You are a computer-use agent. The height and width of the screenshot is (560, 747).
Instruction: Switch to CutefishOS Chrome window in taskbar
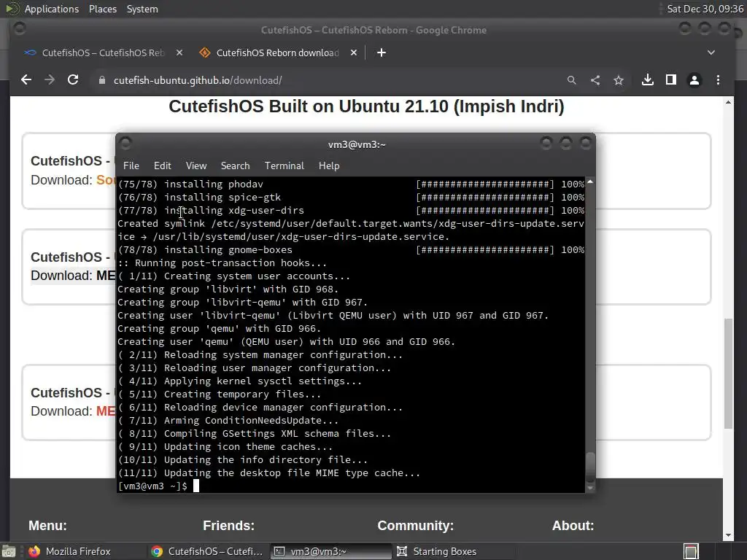206,551
